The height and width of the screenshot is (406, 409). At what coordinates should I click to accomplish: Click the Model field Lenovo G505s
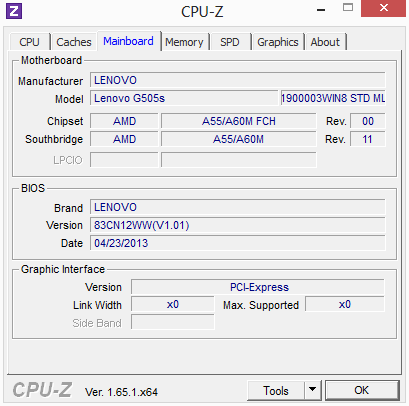[x=184, y=98]
